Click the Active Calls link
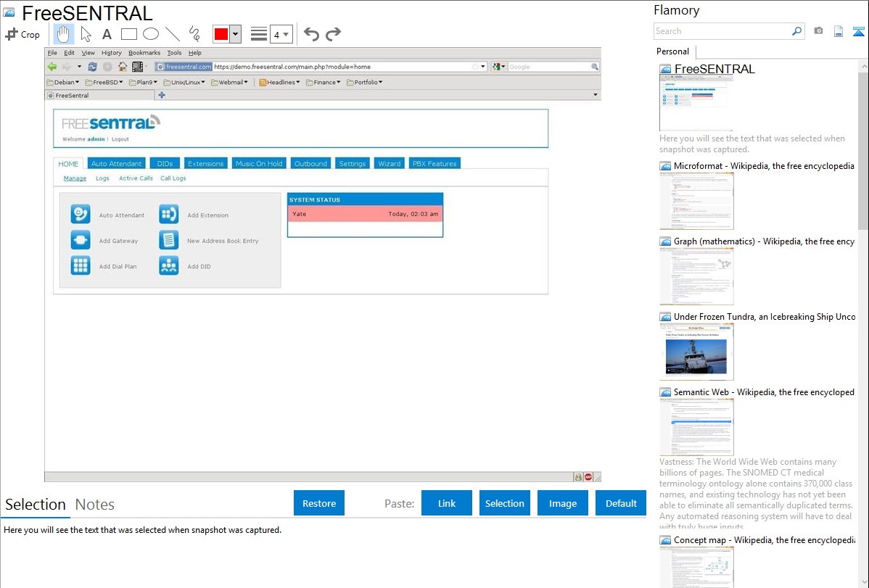Image resolution: width=869 pixels, height=588 pixels. click(x=136, y=178)
